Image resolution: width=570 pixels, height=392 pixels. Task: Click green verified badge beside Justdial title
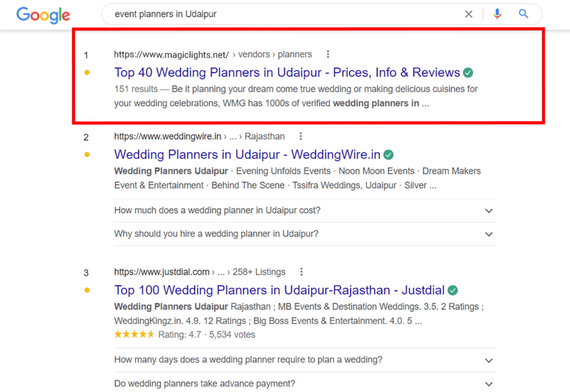(x=453, y=290)
